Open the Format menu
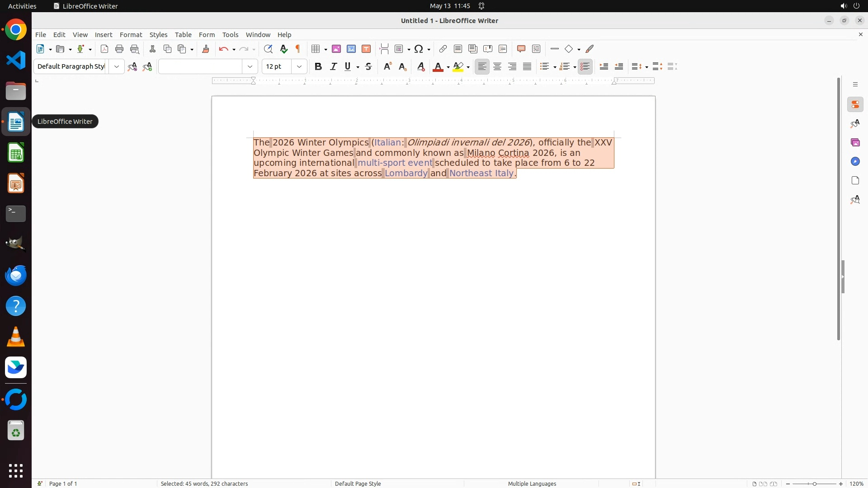Image resolution: width=868 pixels, height=488 pixels. (131, 35)
